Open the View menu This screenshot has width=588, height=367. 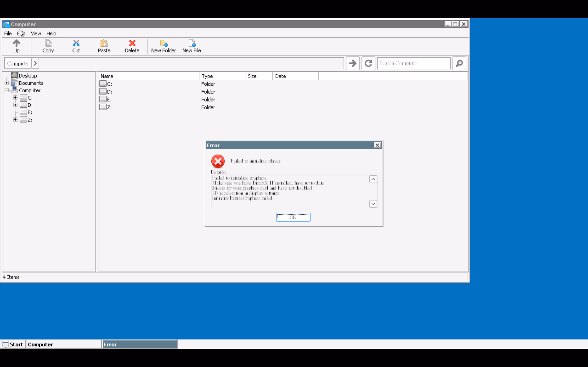tap(36, 34)
